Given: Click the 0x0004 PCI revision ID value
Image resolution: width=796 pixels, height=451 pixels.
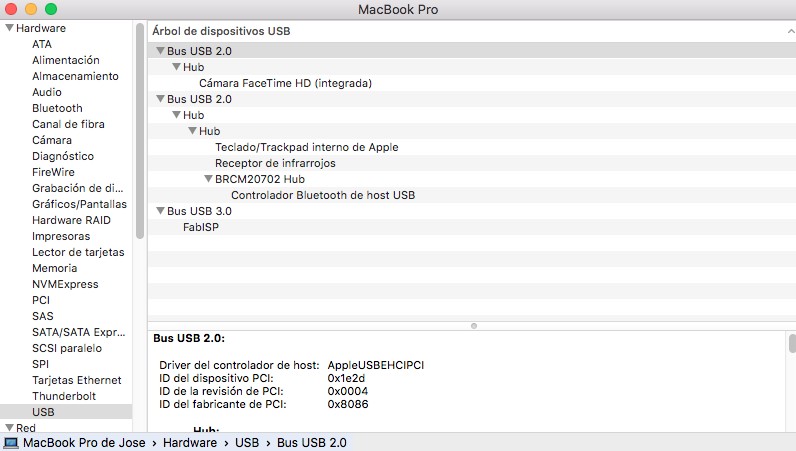Looking at the screenshot, I should 348,391.
